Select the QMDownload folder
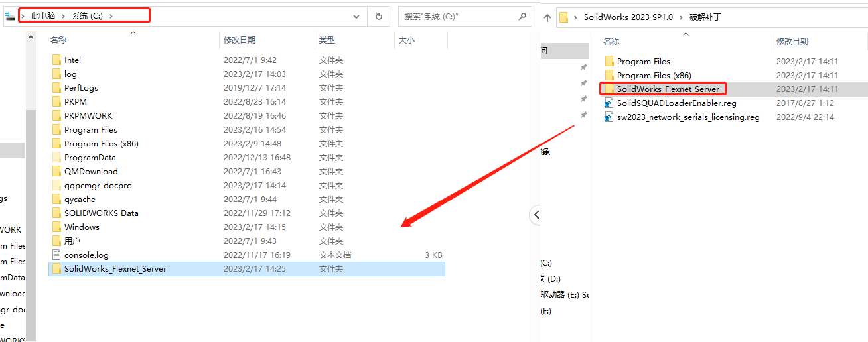 click(x=91, y=172)
